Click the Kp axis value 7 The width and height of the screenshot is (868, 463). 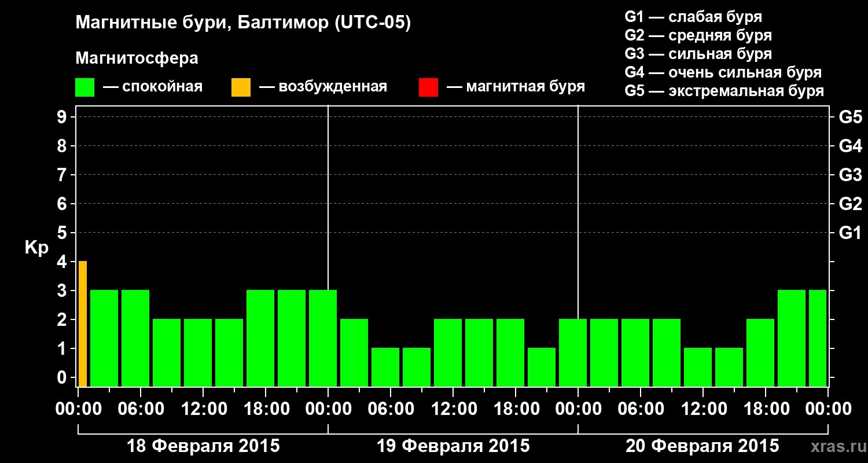tap(62, 175)
